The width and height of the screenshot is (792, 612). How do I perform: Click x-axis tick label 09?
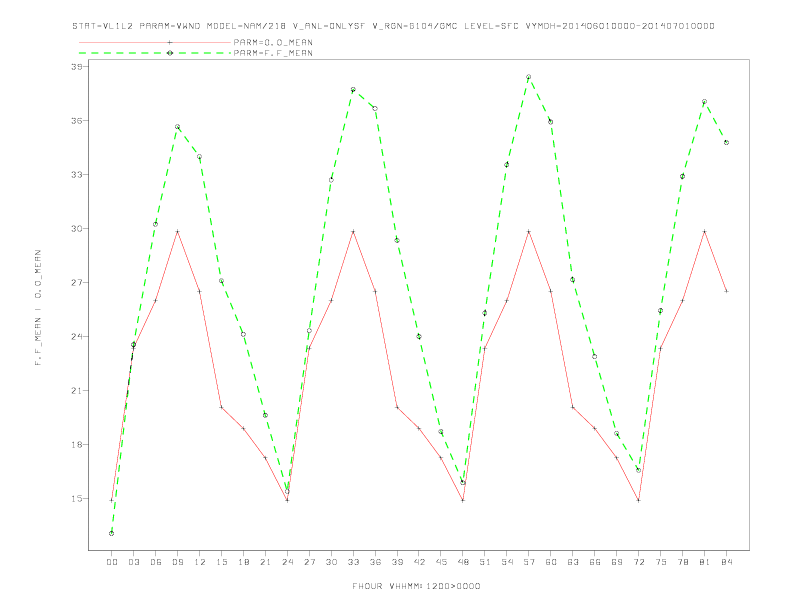pyautogui.click(x=177, y=562)
